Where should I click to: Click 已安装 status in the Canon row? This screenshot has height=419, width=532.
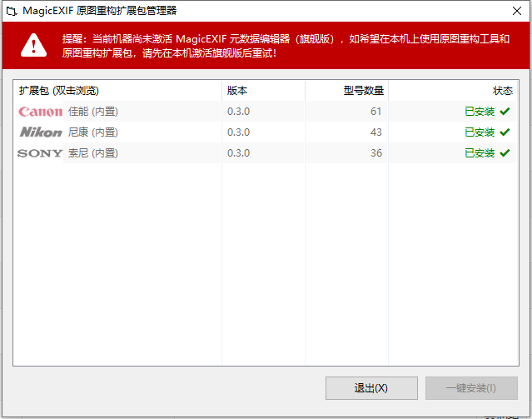(480, 112)
